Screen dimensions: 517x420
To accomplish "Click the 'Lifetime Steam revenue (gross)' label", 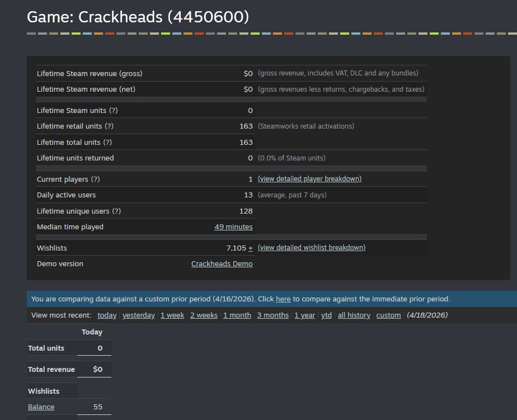I will pos(90,73).
